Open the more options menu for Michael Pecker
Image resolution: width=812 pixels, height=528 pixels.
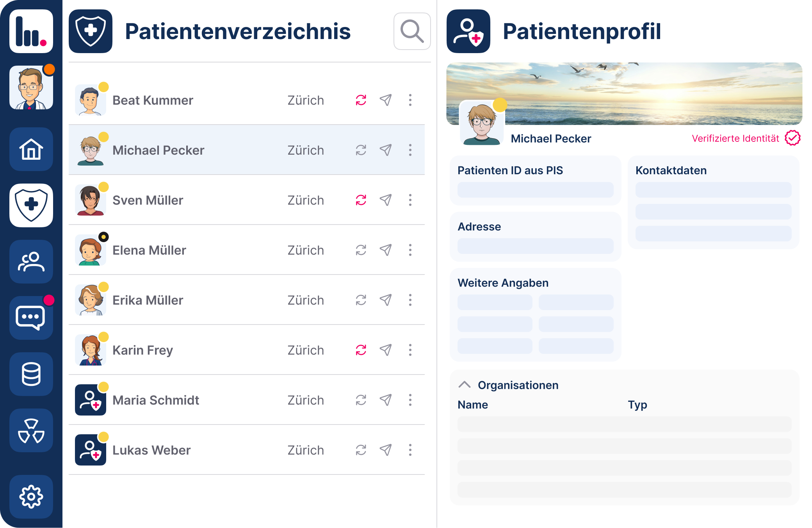410,150
